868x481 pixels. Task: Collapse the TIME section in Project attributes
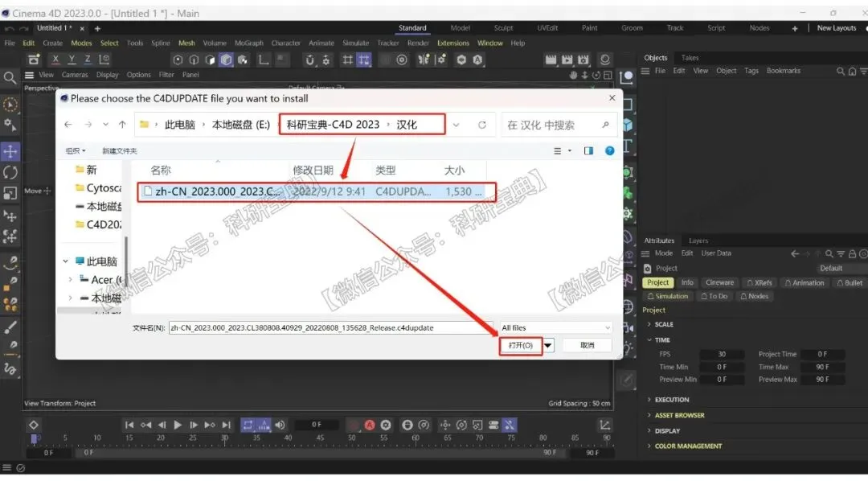(649, 339)
